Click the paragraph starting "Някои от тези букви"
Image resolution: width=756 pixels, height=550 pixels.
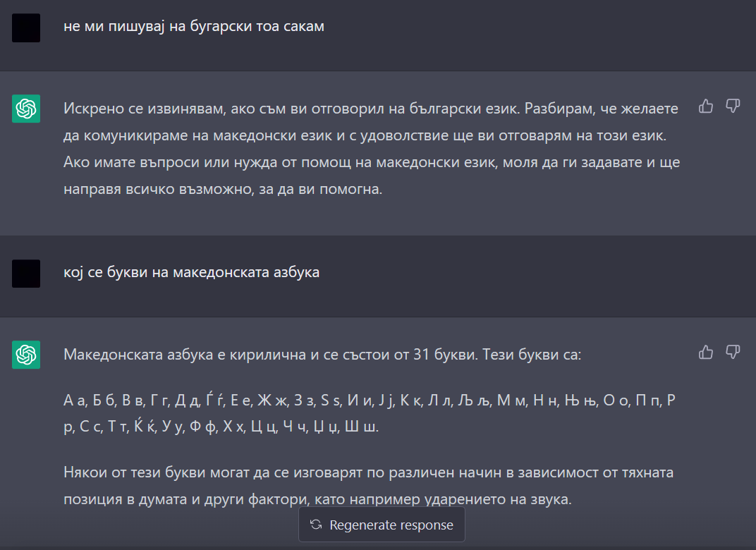[x=368, y=472]
